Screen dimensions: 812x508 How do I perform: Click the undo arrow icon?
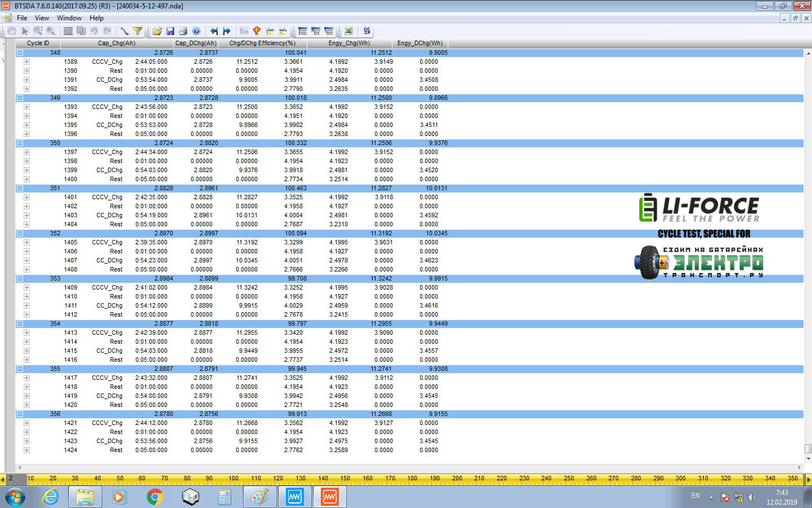pos(94,31)
